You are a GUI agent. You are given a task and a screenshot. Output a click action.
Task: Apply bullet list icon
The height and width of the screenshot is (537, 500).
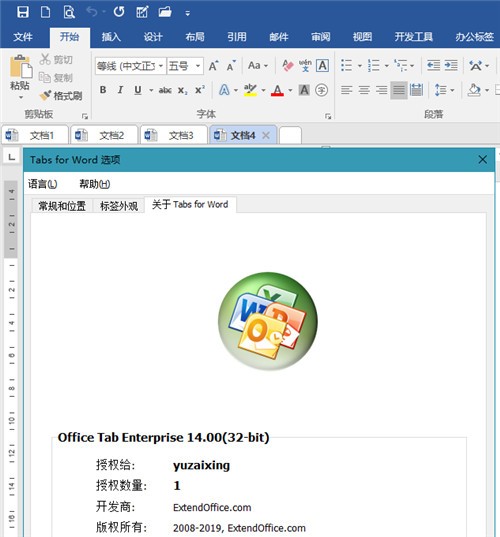347,65
